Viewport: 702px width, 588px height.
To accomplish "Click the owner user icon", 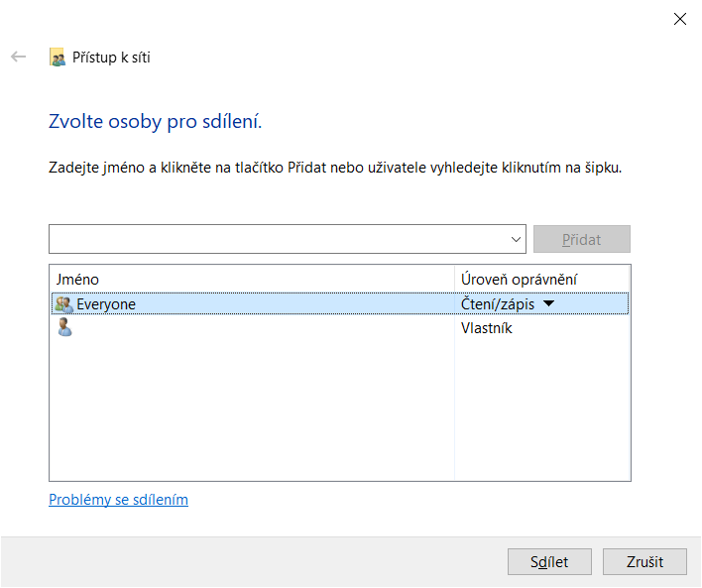I will click(x=64, y=328).
